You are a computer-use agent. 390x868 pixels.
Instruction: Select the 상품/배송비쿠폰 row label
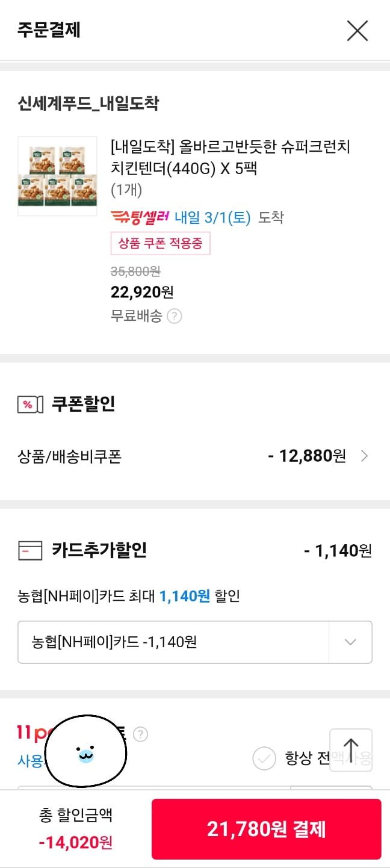coord(70,456)
